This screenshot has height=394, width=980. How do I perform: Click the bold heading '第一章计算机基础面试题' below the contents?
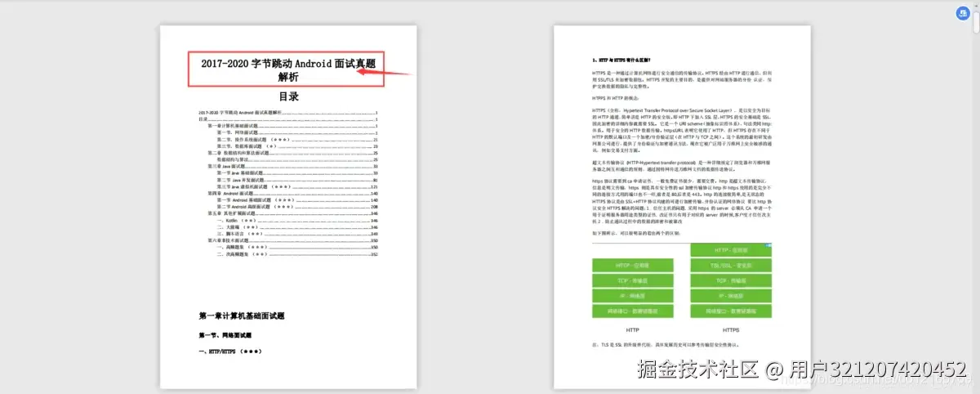coord(241,316)
